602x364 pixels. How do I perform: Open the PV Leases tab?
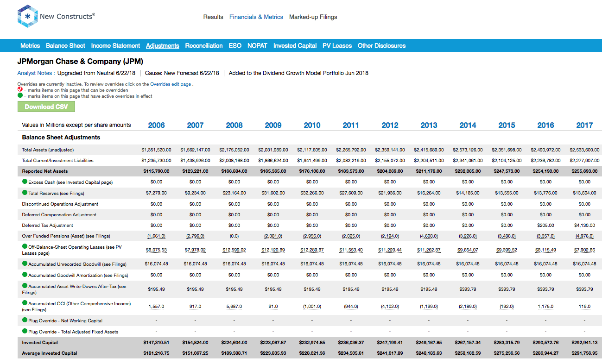tap(337, 46)
